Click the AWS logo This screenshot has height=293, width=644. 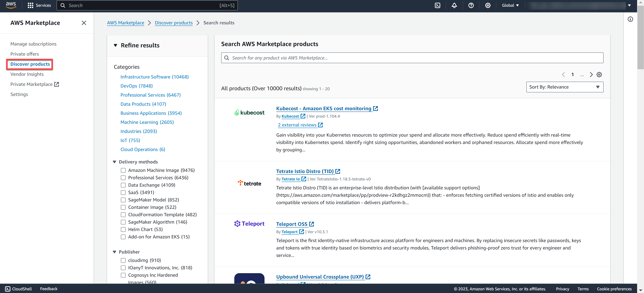pos(11,5)
